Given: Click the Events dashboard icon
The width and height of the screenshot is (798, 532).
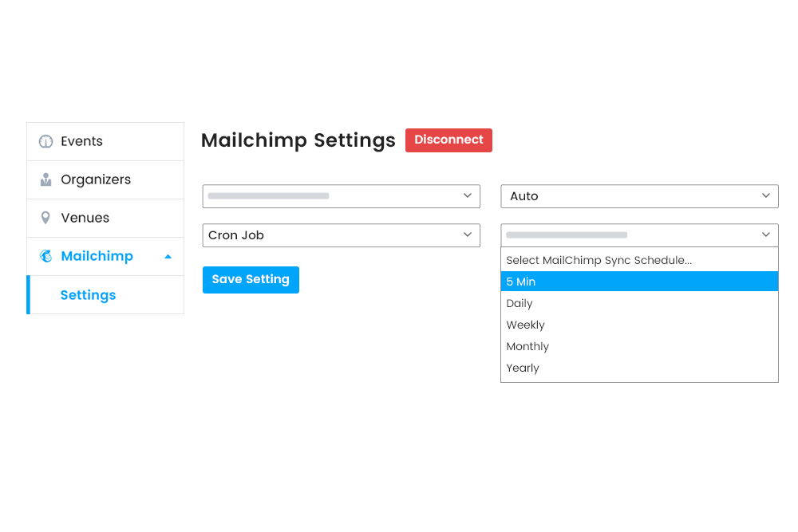Looking at the screenshot, I should [45, 141].
